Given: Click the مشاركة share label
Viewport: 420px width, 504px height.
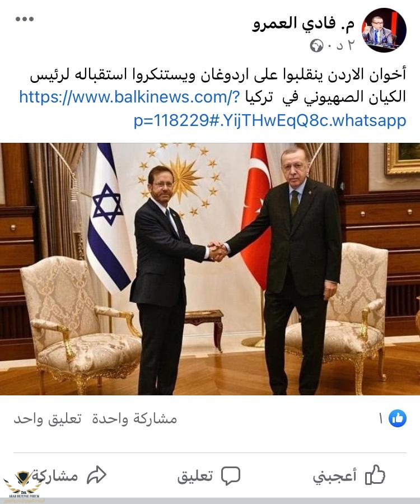Looking at the screenshot, I should [x=55, y=475].
